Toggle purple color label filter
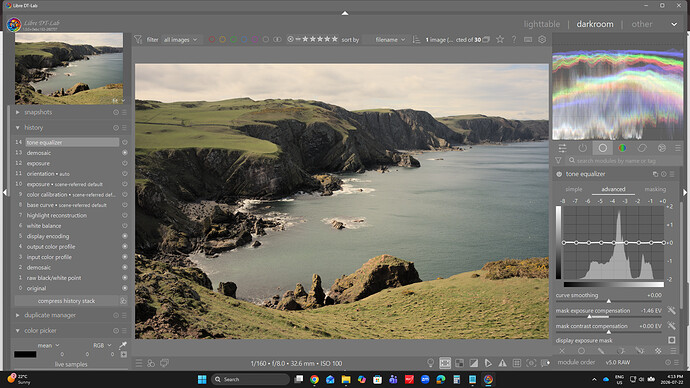Viewport: 690px width, 388px height. (255, 40)
